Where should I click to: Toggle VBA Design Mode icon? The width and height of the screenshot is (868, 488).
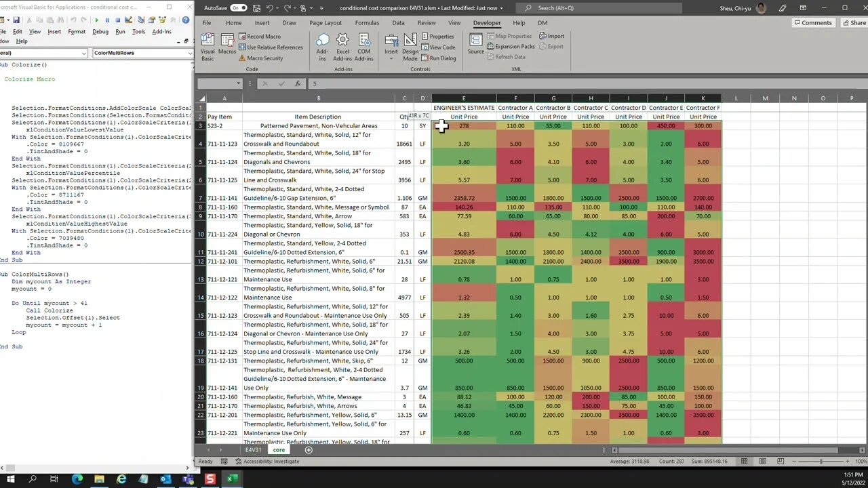click(128, 20)
